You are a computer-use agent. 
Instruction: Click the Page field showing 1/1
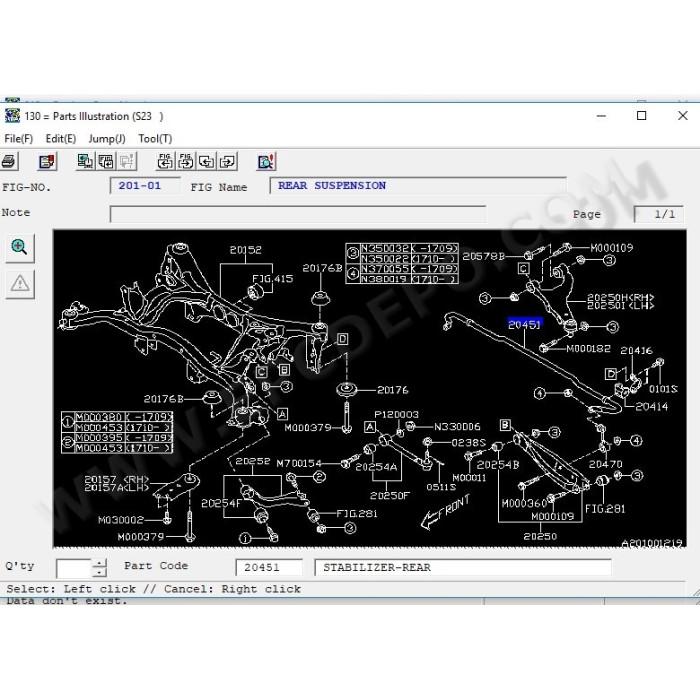[658, 214]
